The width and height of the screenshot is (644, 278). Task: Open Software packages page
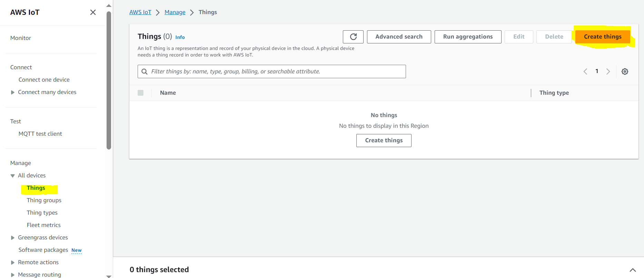click(x=43, y=250)
